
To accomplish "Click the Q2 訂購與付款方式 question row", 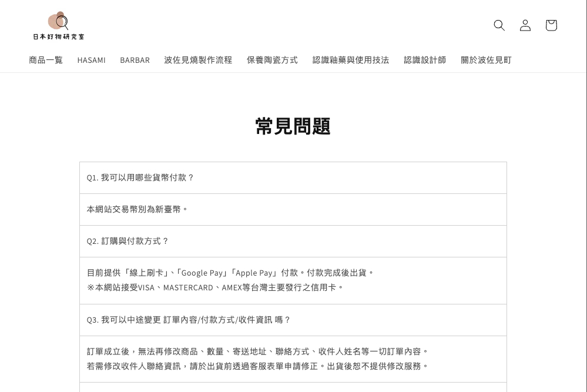I will (x=128, y=241).
